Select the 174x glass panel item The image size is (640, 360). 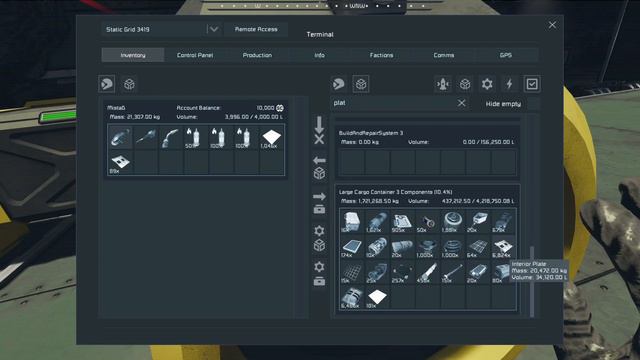point(352,247)
